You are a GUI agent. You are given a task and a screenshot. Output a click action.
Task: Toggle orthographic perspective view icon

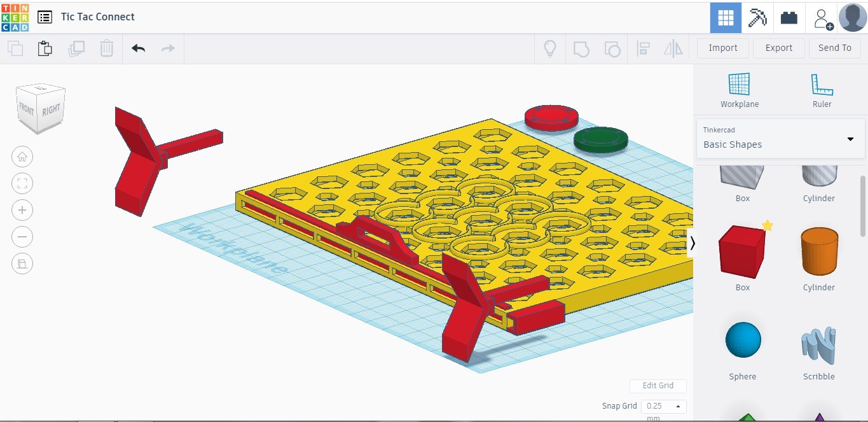(22, 264)
